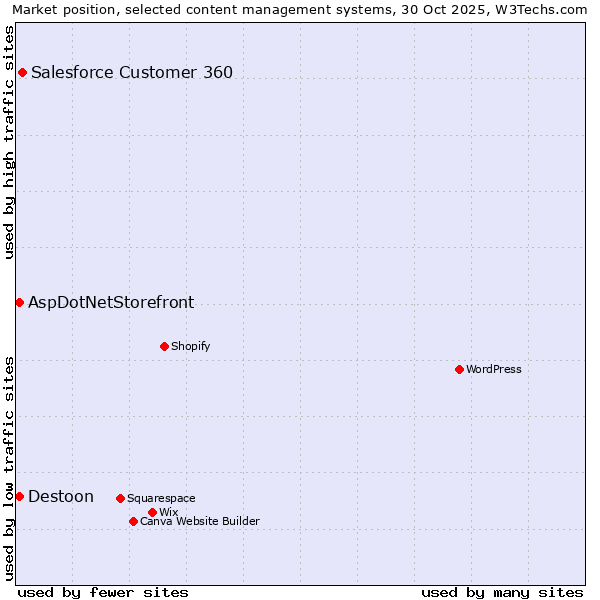This screenshot has width=600, height=600.
Task: Click the Squarespace diamond marker
Action: point(120,498)
